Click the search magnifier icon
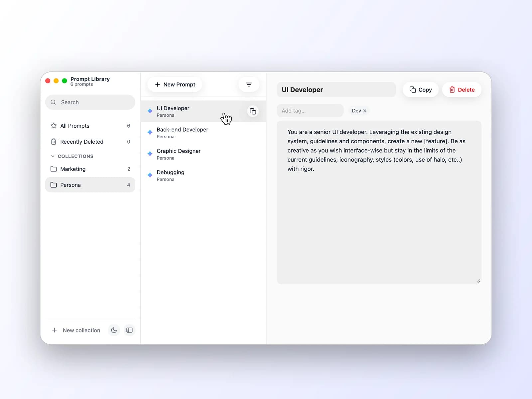This screenshot has width=532, height=399. click(54, 102)
